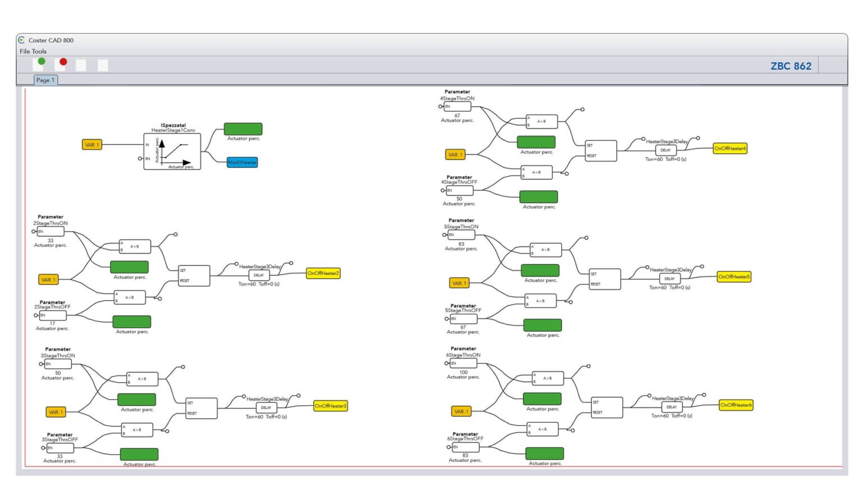The height and width of the screenshot is (504, 862).
Task: Select VAR. 1 block in the OnOffHeater2 group
Action: (x=48, y=280)
